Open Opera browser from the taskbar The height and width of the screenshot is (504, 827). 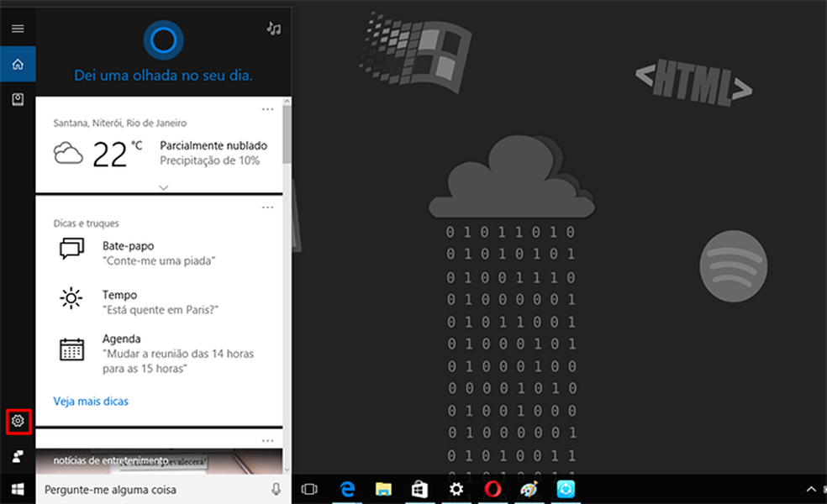pyautogui.click(x=493, y=489)
